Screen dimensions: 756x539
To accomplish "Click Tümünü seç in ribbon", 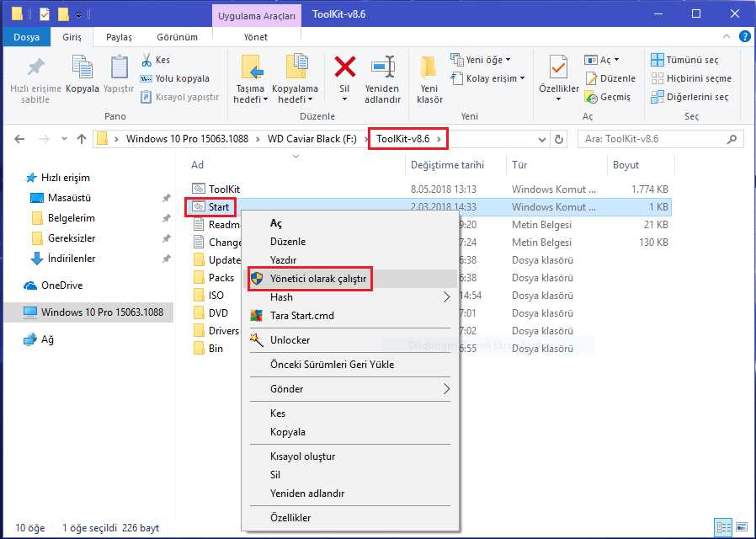I will pyautogui.click(x=684, y=60).
